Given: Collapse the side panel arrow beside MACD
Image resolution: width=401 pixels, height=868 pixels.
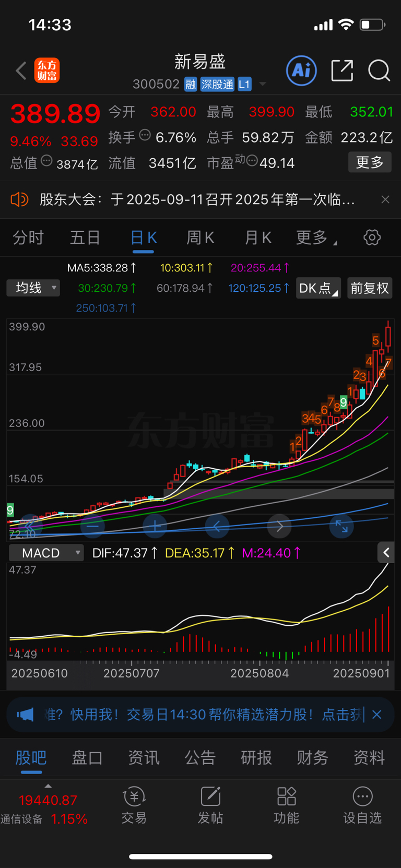Looking at the screenshot, I should 386,552.
